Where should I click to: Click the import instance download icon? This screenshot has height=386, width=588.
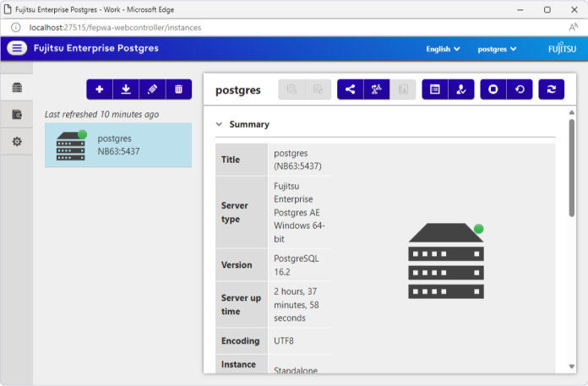click(x=126, y=90)
